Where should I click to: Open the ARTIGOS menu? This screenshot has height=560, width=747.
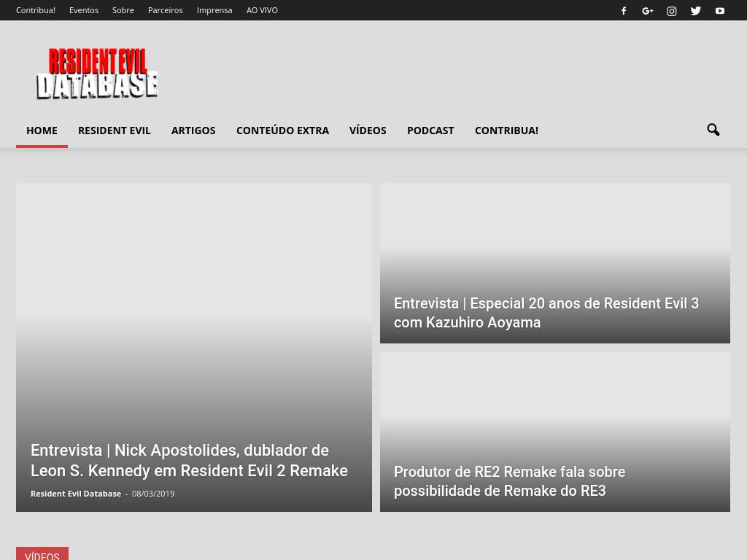(x=193, y=131)
